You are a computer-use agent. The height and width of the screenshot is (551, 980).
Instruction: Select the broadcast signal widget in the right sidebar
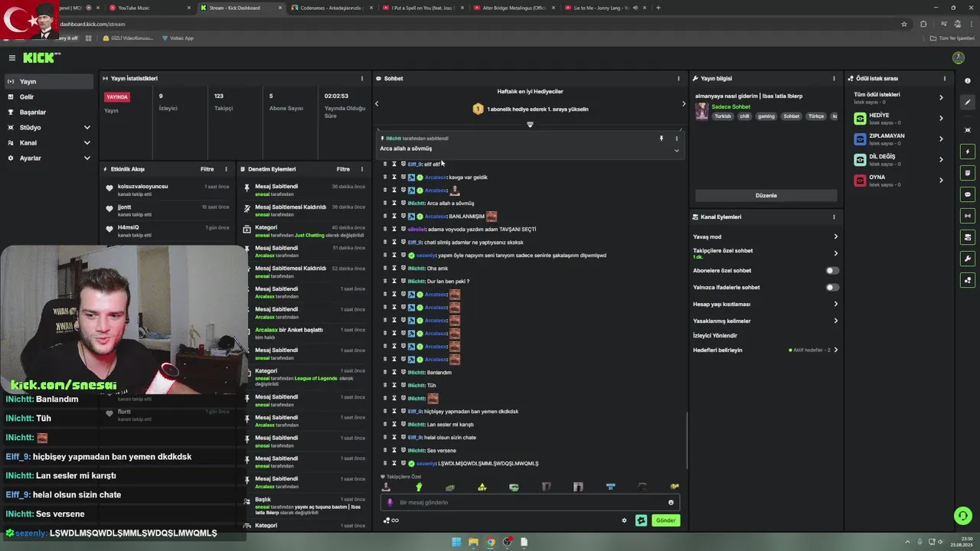click(968, 216)
